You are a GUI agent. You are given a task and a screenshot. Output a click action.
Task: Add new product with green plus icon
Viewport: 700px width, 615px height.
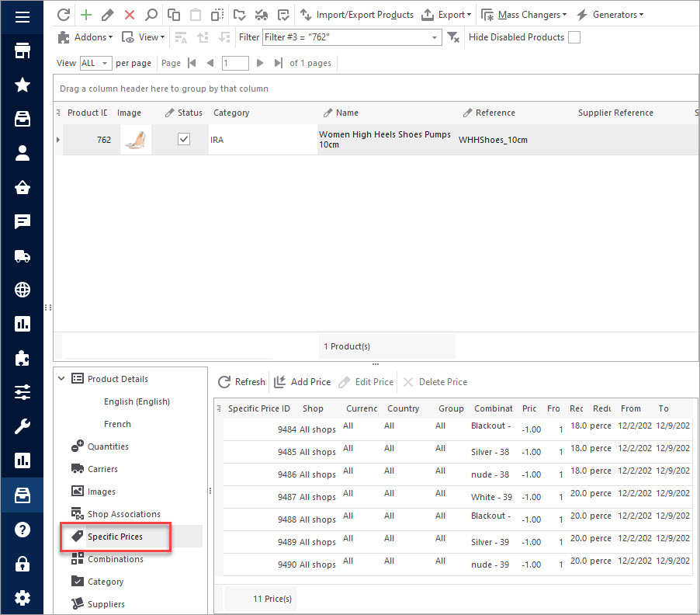[85, 15]
